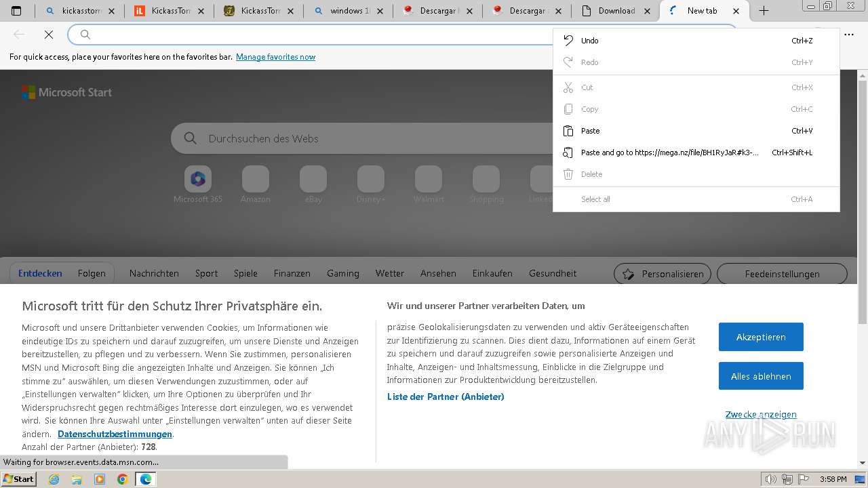Click the Microsoft Start logo
The image size is (868, 488).
[x=66, y=92]
